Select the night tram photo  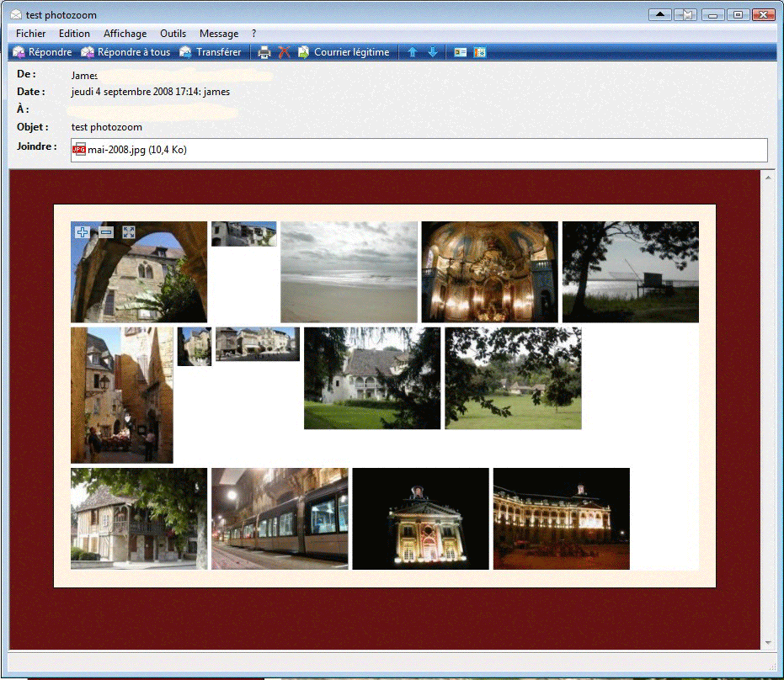point(280,518)
